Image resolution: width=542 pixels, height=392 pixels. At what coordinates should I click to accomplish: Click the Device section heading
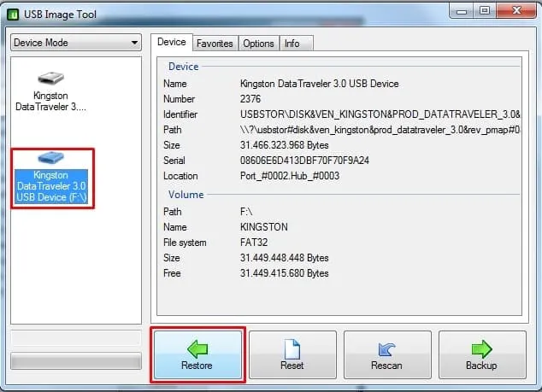point(183,67)
